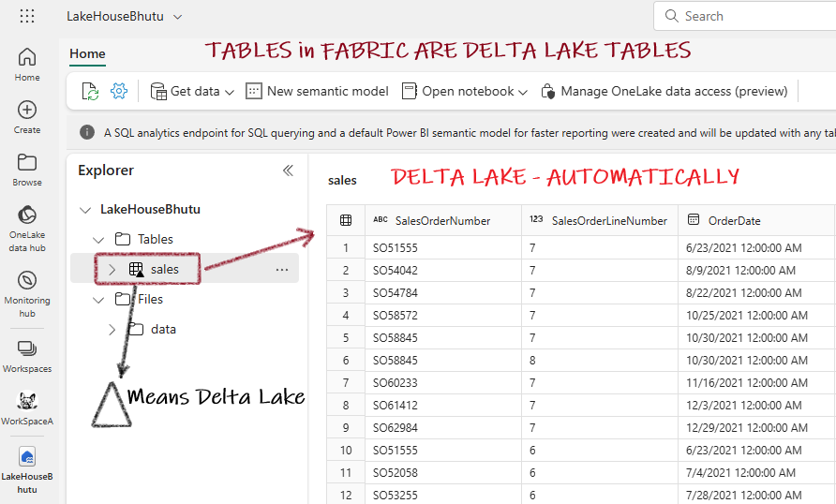Click the search magnifier icon
This screenshot has width=836, height=504.
point(671,16)
